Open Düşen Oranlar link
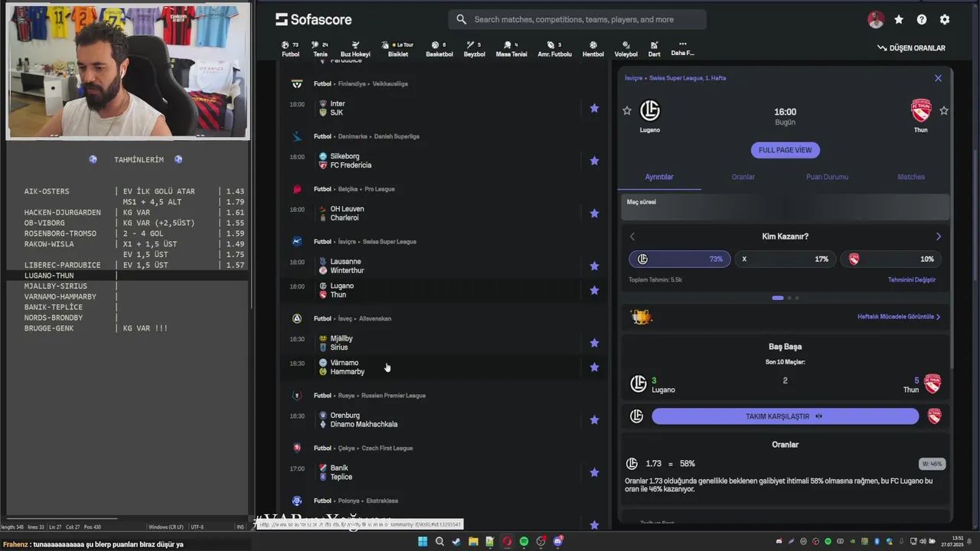This screenshot has width=980, height=551. [911, 48]
